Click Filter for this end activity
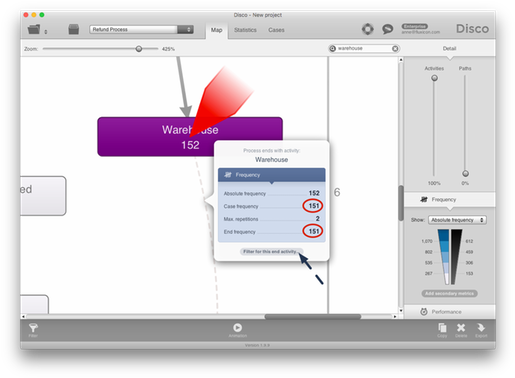The image size is (515, 378). point(271,251)
